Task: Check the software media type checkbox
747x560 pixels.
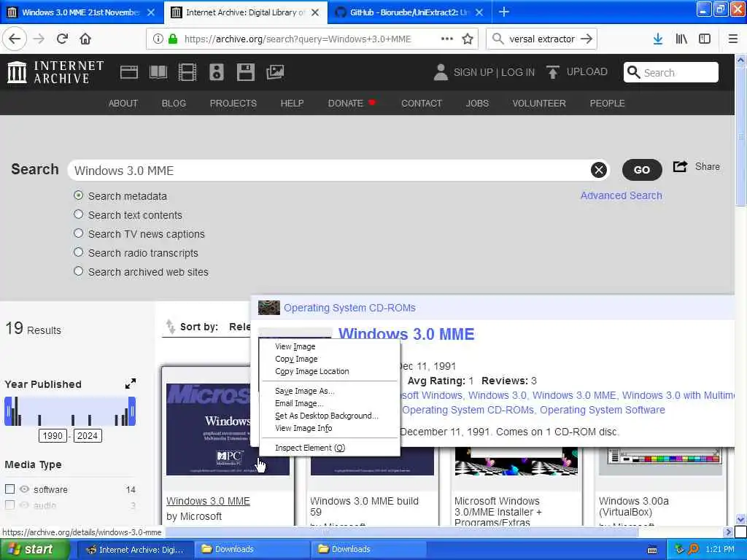Action: click(9, 489)
